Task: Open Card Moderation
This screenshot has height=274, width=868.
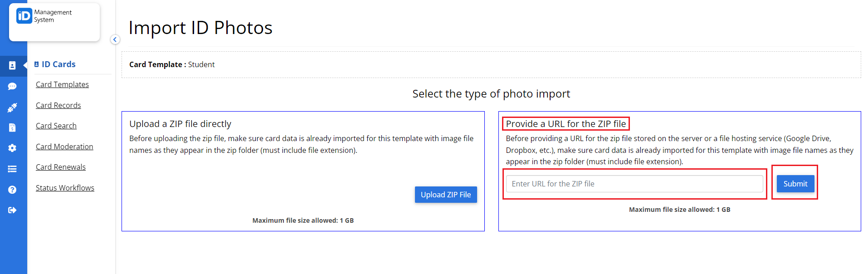Action: [64, 147]
